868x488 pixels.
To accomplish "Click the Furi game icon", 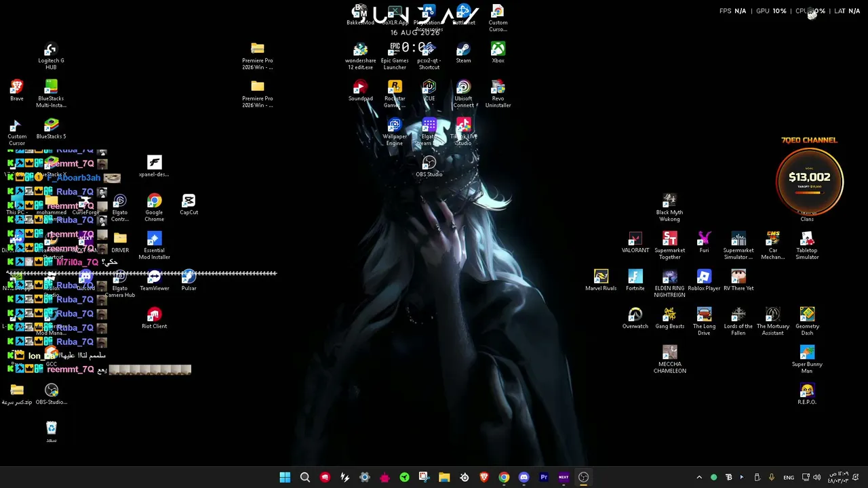I will coord(704,243).
